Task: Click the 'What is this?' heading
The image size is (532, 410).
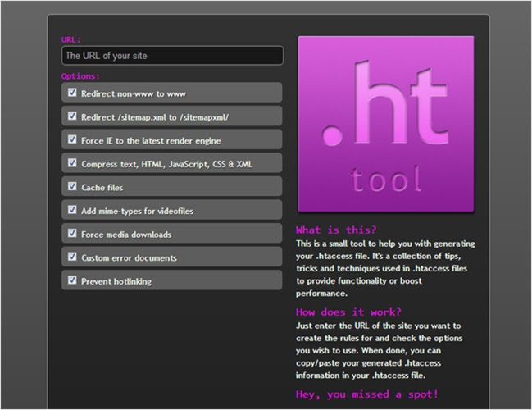Action: click(336, 230)
